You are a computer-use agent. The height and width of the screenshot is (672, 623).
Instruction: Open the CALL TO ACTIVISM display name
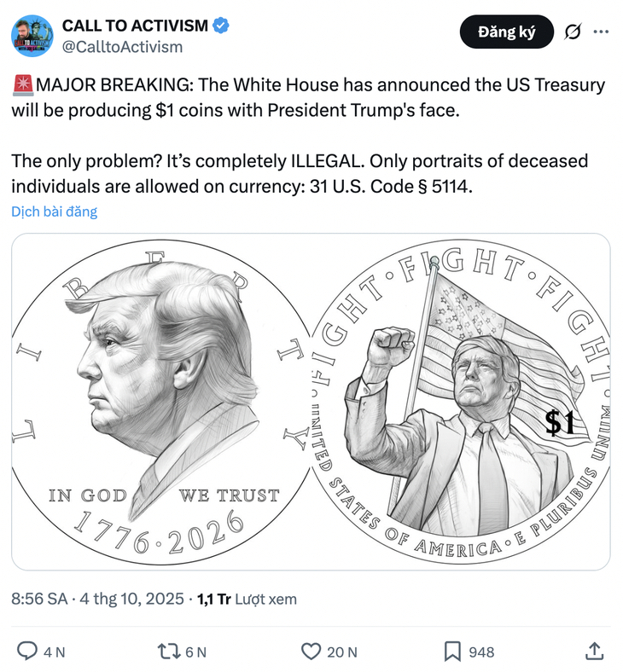(x=135, y=26)
